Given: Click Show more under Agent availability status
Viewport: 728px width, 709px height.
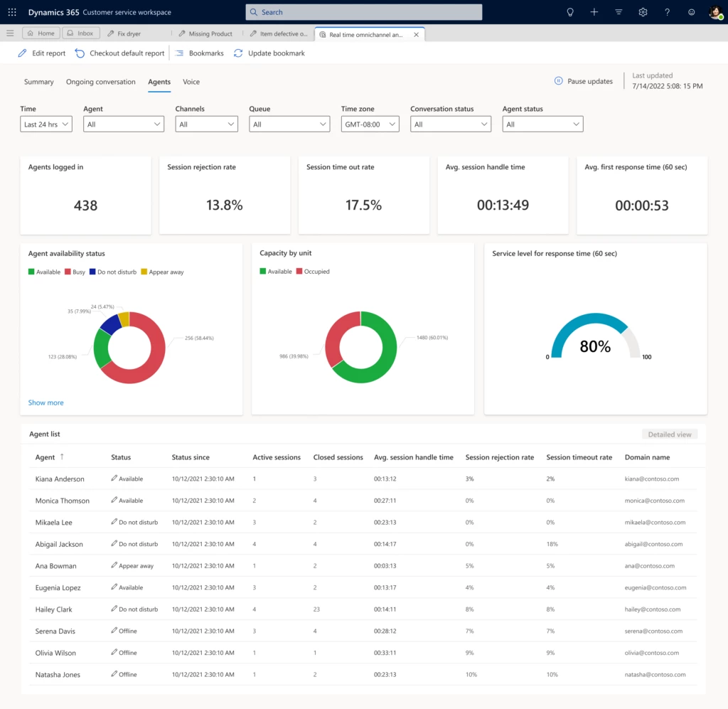Looking at the screenshot, I should coord(45,403).
